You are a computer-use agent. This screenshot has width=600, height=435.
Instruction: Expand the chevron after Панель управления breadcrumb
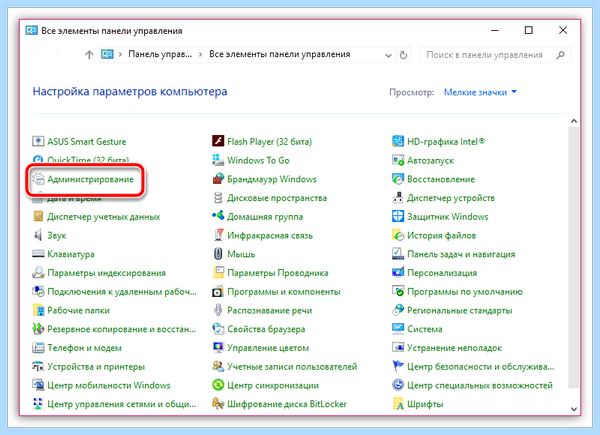click(x=201, y=55)
